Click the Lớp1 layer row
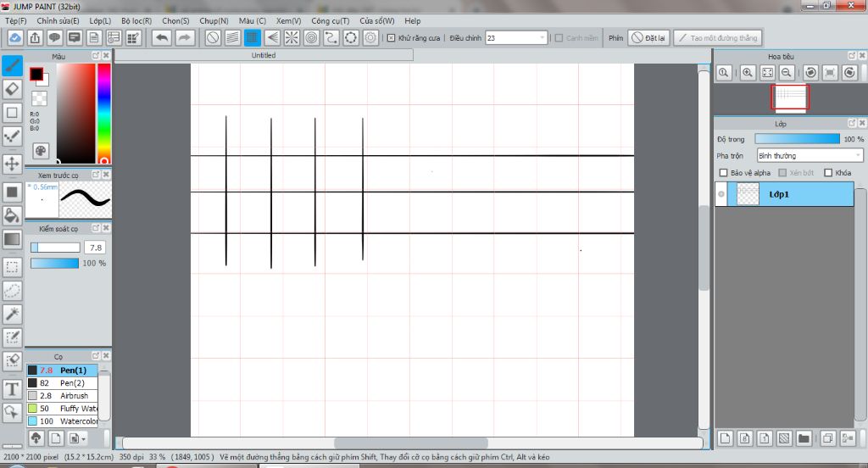The image size is (868, 468). (x=784, y=194)
